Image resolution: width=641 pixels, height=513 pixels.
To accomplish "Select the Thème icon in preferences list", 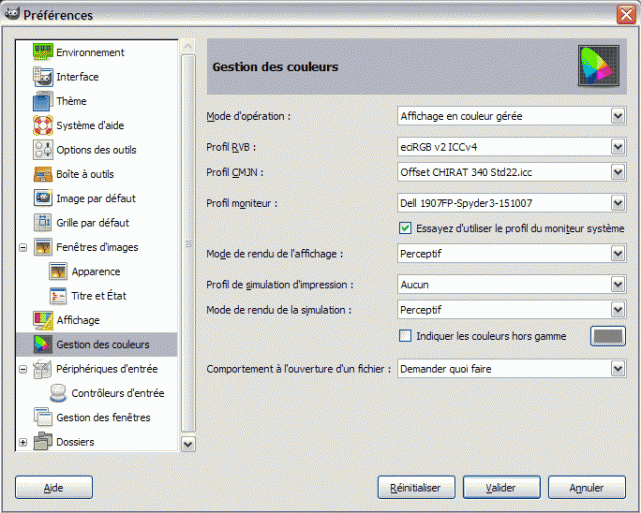I will tap(43, 101).
